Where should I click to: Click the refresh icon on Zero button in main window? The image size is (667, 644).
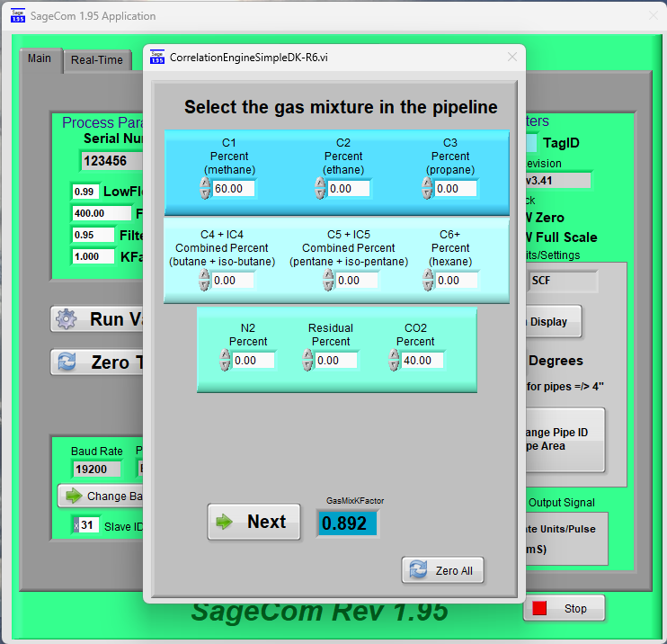point(67,362)
